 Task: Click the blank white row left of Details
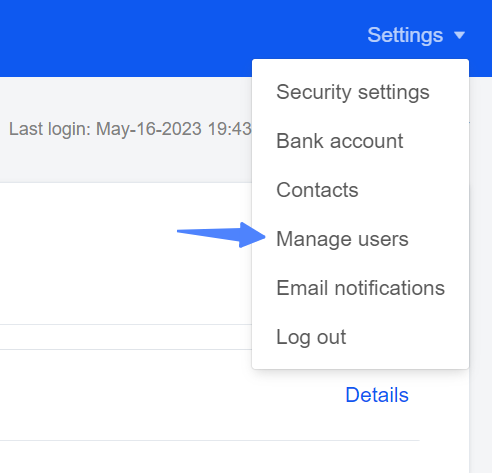point(167,395)
